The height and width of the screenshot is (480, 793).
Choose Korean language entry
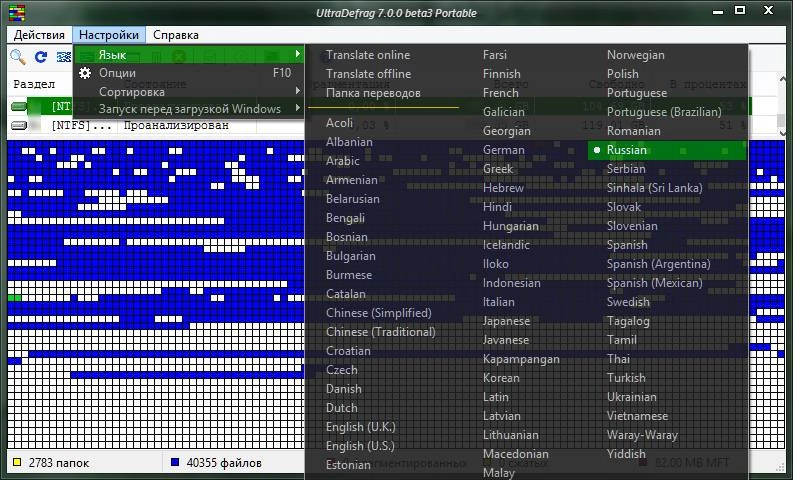pyautogui.click(x=501, y=378)
